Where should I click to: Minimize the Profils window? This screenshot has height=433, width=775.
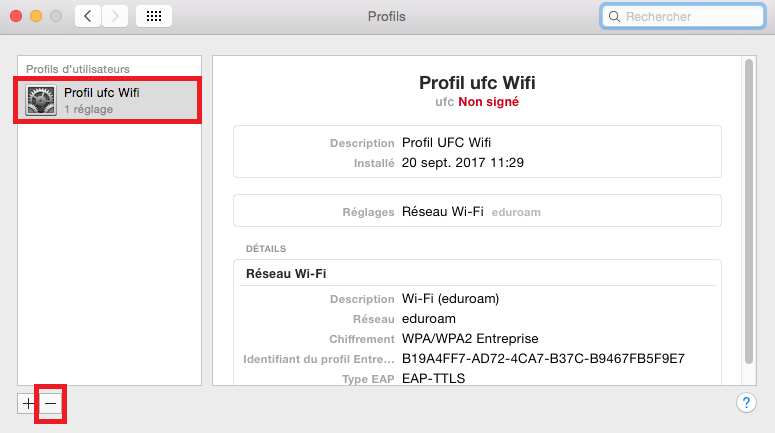click(x=34, y=16)
